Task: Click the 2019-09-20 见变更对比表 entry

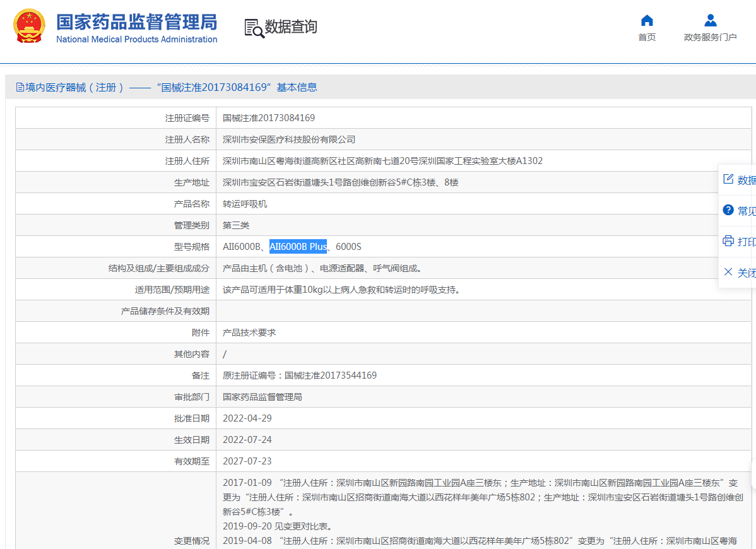Action: (x=277, y=526)
